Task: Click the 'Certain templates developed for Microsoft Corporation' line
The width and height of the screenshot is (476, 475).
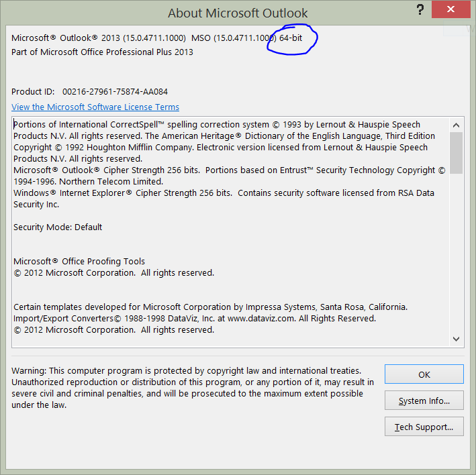Action: point(210,307)
